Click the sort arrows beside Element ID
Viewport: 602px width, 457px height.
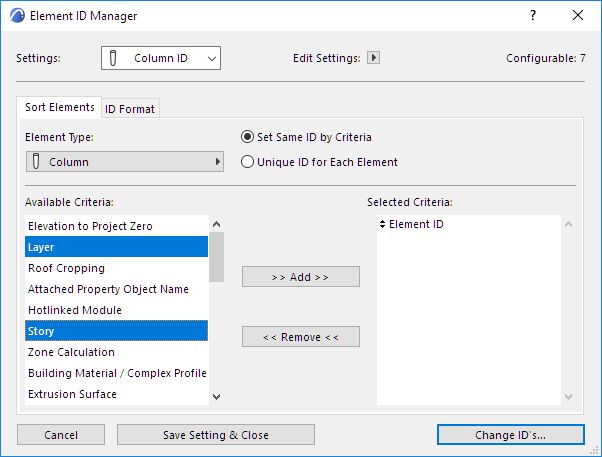tap(382, 224)
